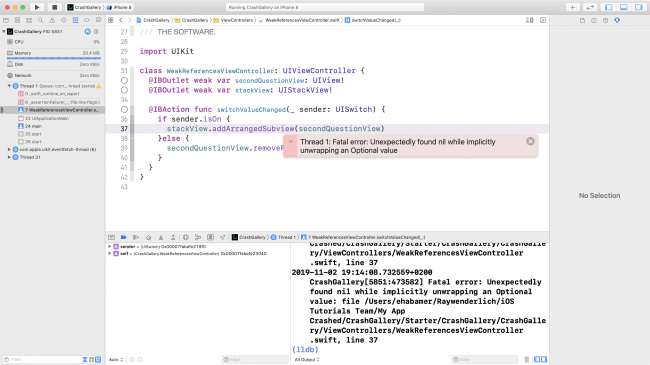
Task: Open the Quick Help inspector
Action: click(x=606, y=20)
